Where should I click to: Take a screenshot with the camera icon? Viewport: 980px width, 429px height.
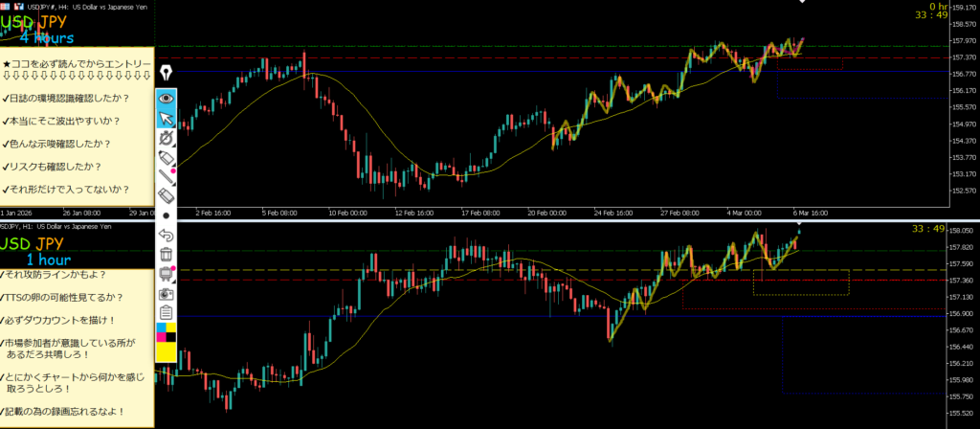[x=166, y=293]
